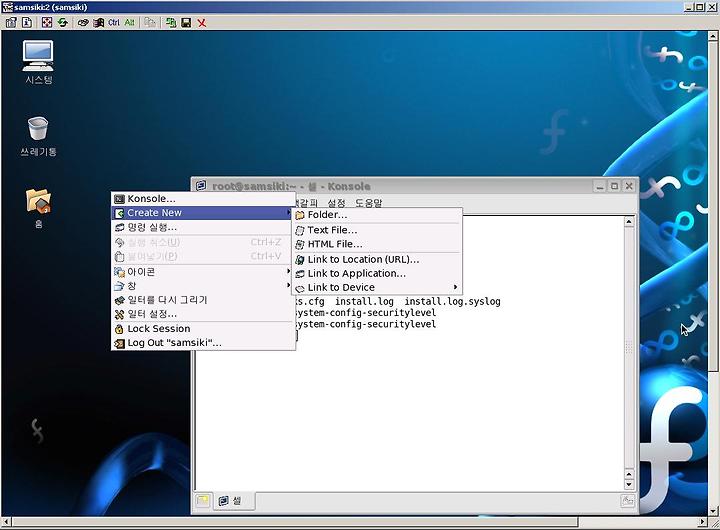
Task: Click Lock Session menu item
Action: pyautogui.click(x=202, y=329)
